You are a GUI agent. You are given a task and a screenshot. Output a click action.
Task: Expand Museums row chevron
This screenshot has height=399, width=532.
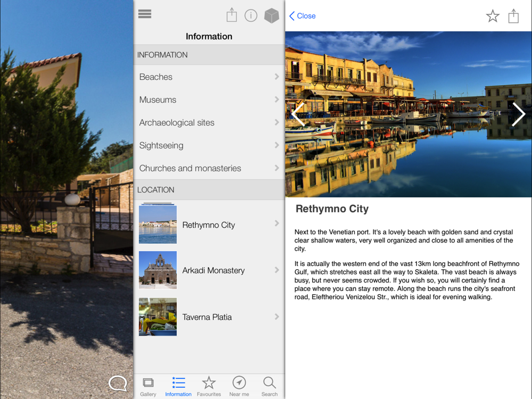[277, 99]
